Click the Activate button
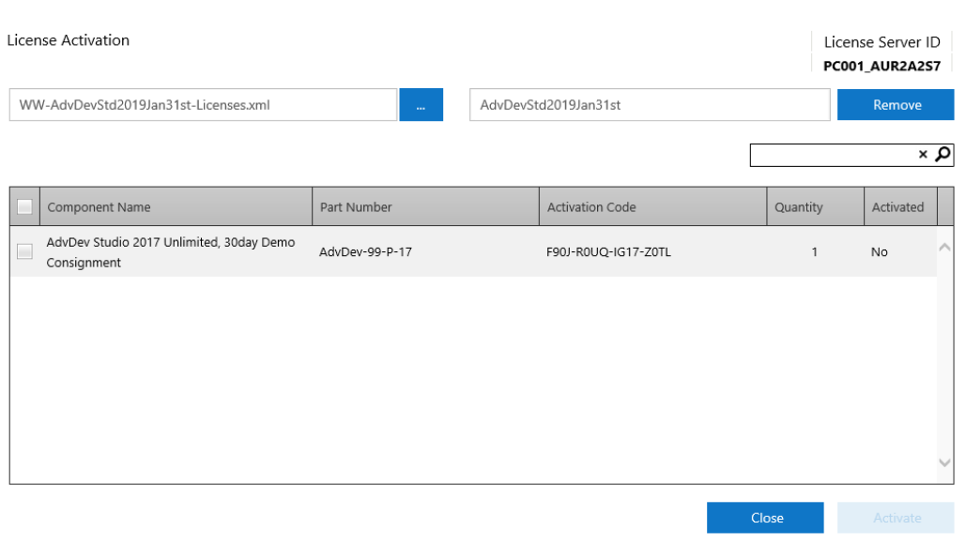966x560 pixels. click(896, 518)
